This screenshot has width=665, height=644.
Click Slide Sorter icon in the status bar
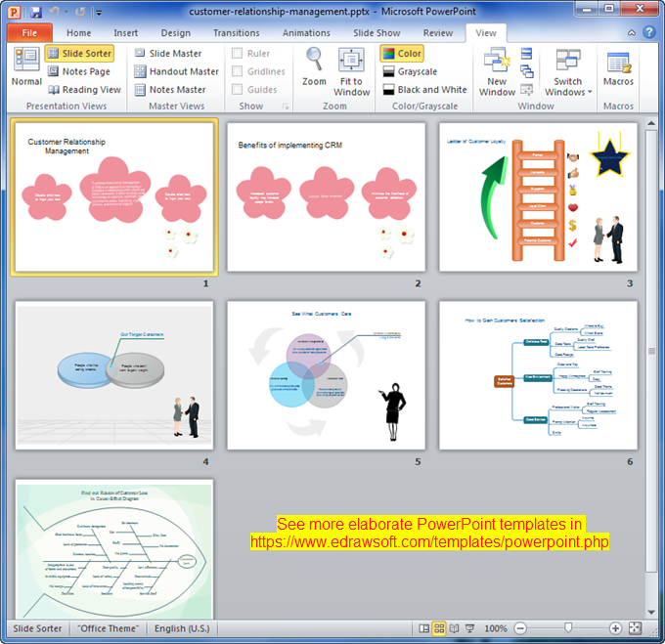click(439, 628)
